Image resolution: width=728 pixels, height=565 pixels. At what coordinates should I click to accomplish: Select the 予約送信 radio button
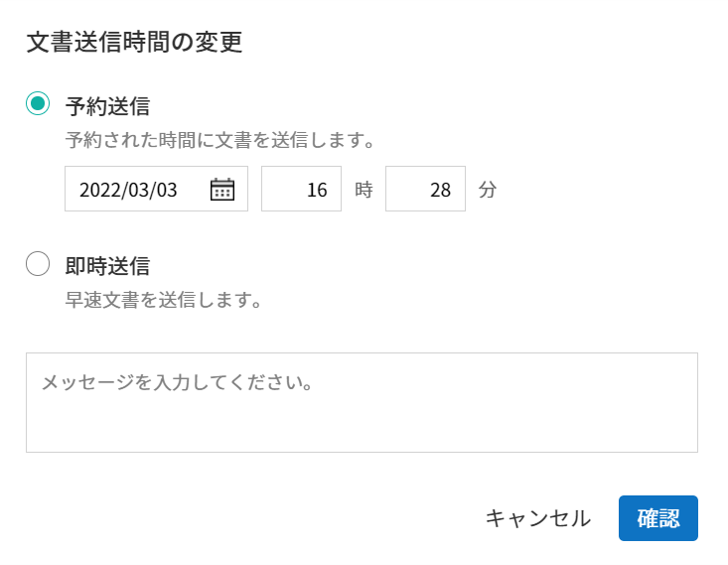tap(38, 103)
